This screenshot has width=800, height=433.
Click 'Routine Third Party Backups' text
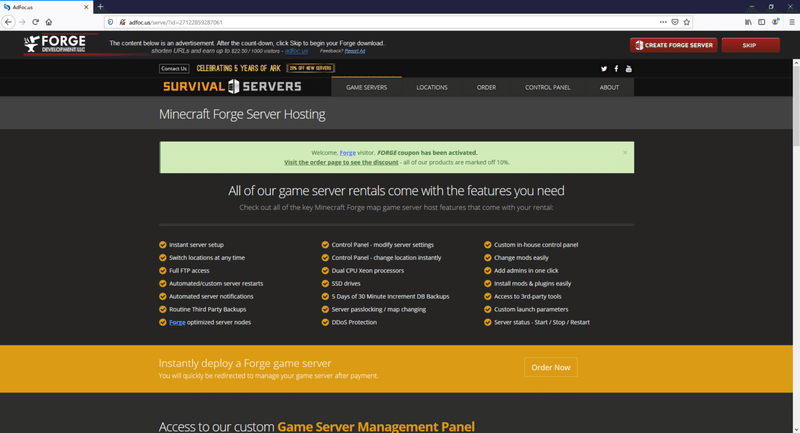[x=208, y=310]
